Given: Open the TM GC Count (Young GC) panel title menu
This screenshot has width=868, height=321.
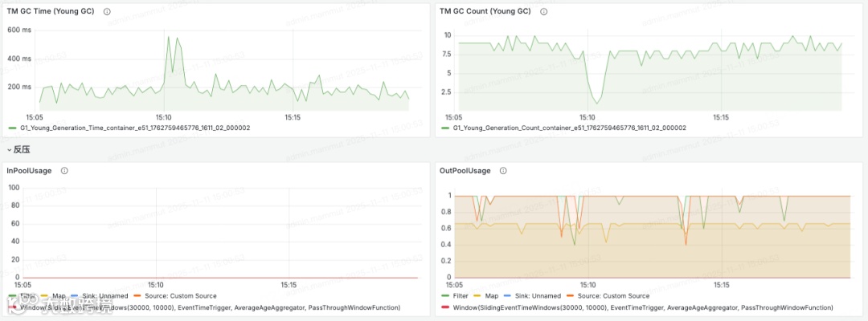Looking at the screenshot, I should pyautogui.click(x=485, y=11).
